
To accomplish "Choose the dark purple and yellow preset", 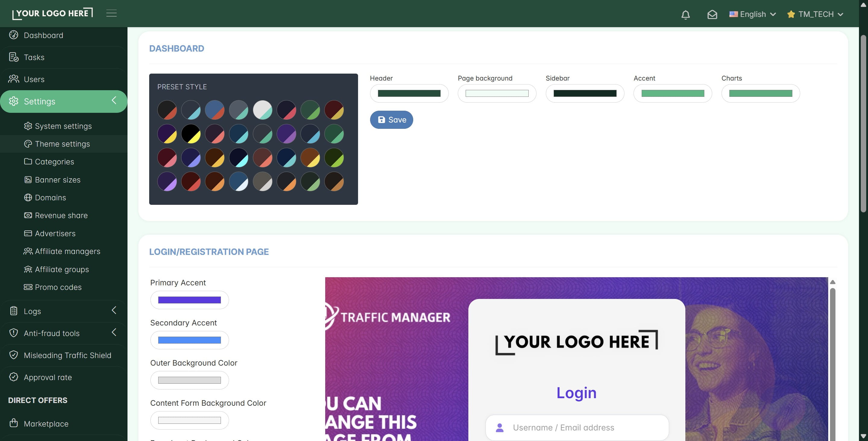I will pyautogui.click(x=167, y=134).
